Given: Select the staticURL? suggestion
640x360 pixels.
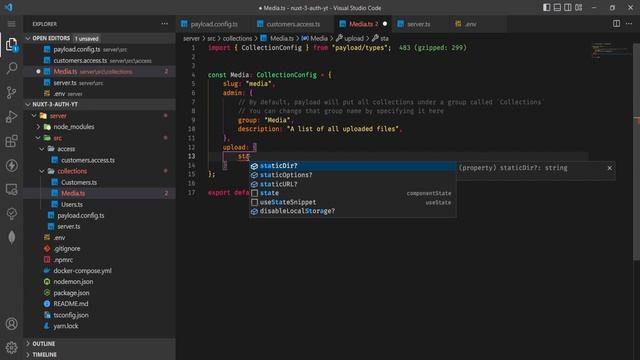Looking at the screenshot, I should pos(353,184).
